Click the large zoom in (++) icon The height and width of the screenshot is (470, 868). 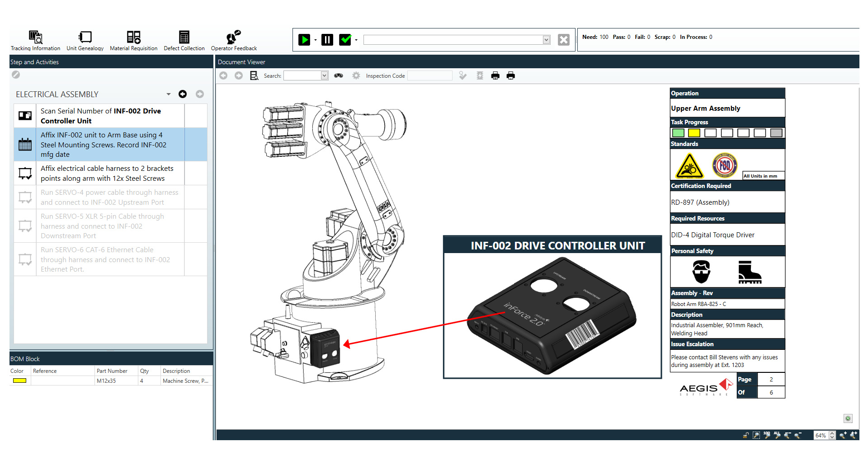click(x=854, y=435)
